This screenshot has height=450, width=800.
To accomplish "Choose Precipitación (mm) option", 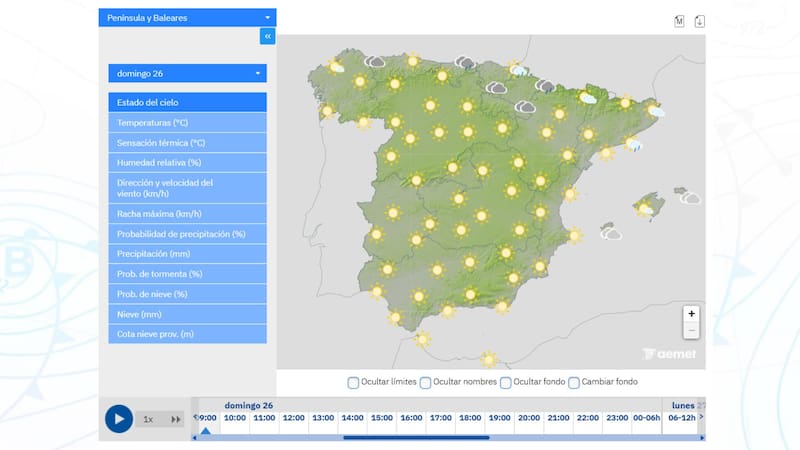I will click(187, 254).
